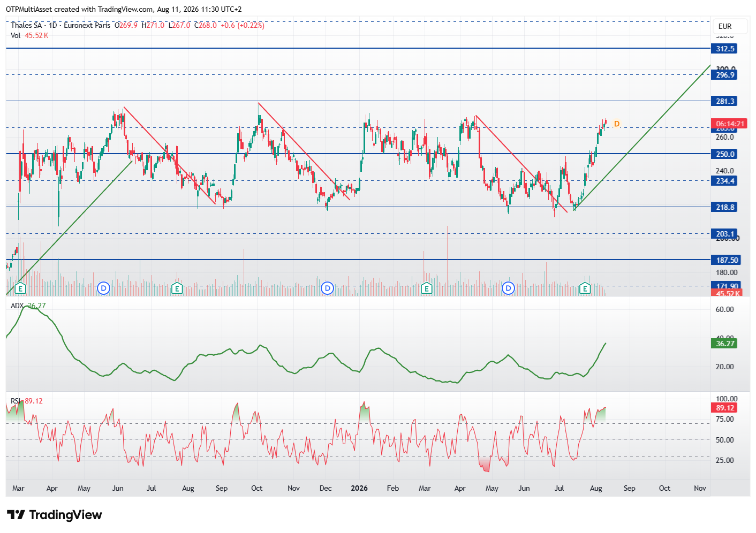Image resolution: width=756 pixels, height=533 pixels.
Task: Click the earnings marker just before Aug 2026
Action: [x=585, y=289]
